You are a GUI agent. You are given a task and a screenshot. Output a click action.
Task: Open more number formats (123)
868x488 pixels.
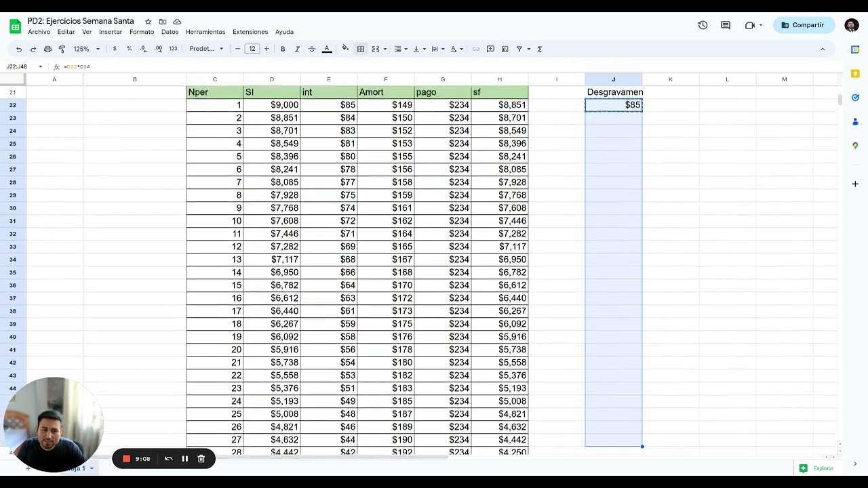(173, 49)
